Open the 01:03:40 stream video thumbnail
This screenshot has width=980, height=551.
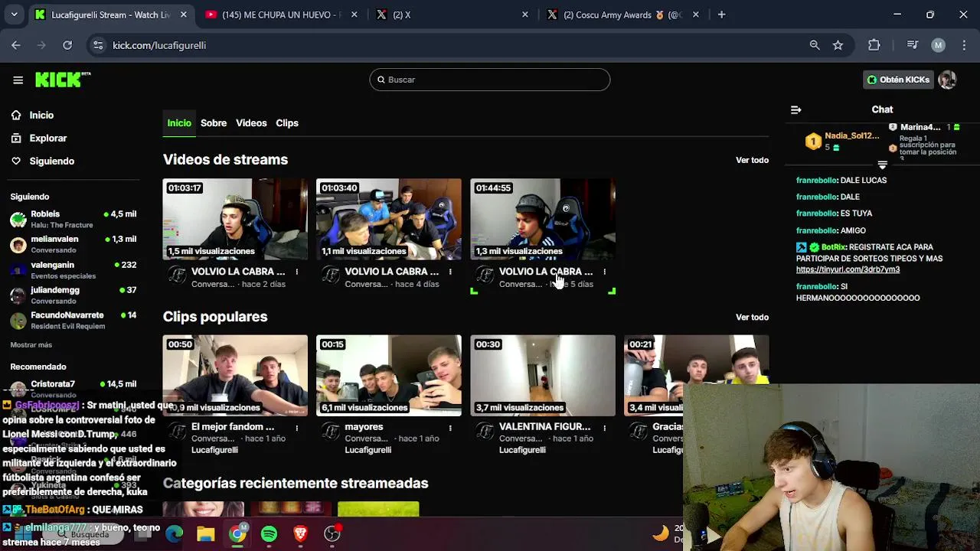[x=389, y=219]
